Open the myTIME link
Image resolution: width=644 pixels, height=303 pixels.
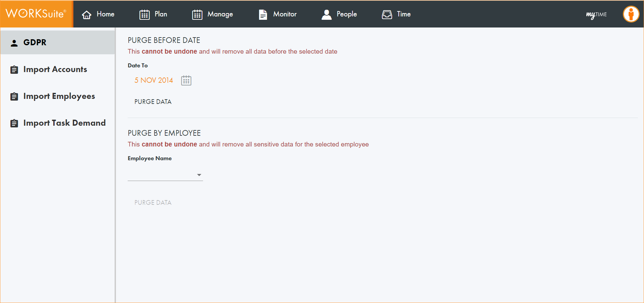596,14
